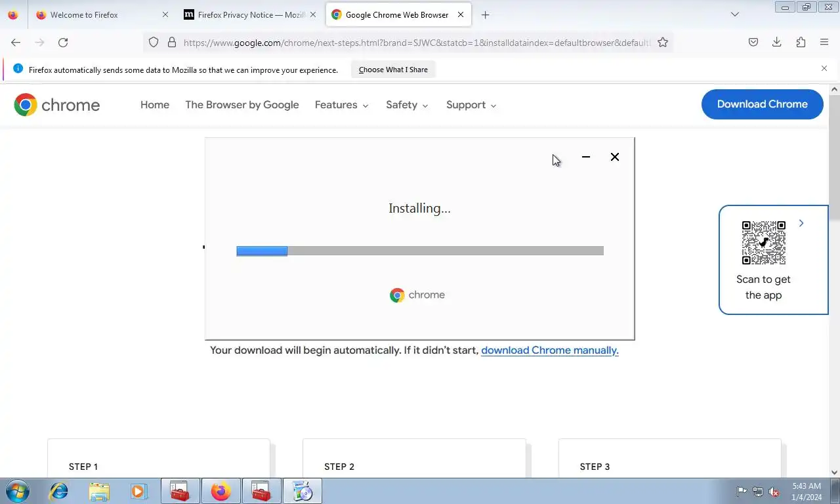The height and width of the screenshot is (504, 840).
Task: Click the Action Center flag tray icon
Action: tap(742, 492)
